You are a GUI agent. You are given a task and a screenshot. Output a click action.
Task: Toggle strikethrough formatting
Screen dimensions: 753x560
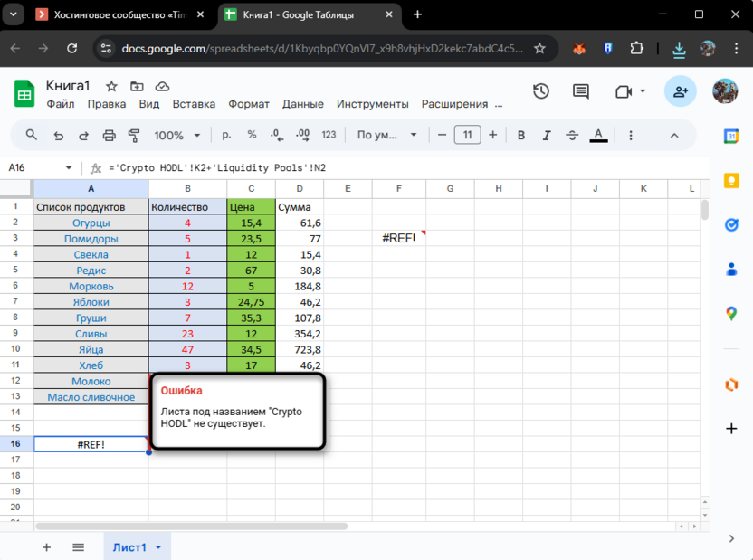coord(572,136)
